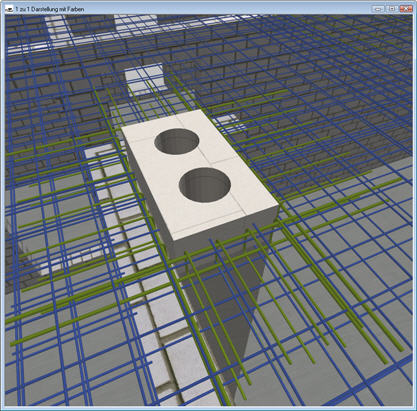Click the title "1 zu 1 Darstellung mit Farben"
Screen dimensions: 417x411
tap(50, 9)
